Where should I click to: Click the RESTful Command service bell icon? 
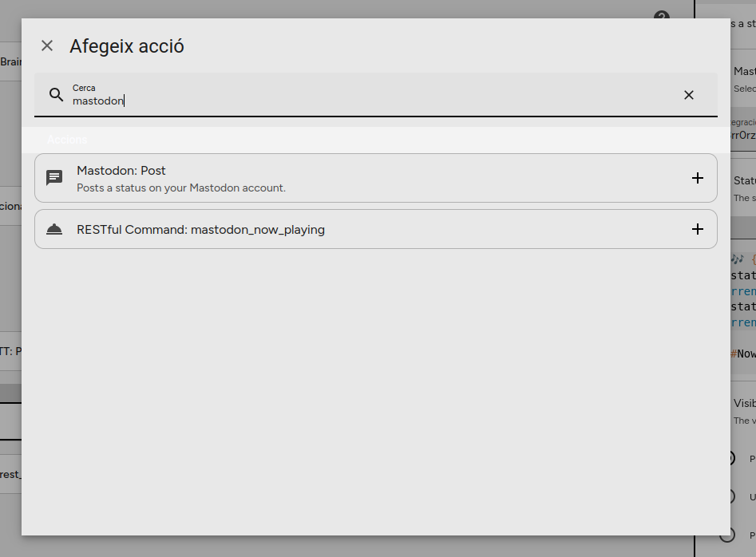click(x=54, y=230)
